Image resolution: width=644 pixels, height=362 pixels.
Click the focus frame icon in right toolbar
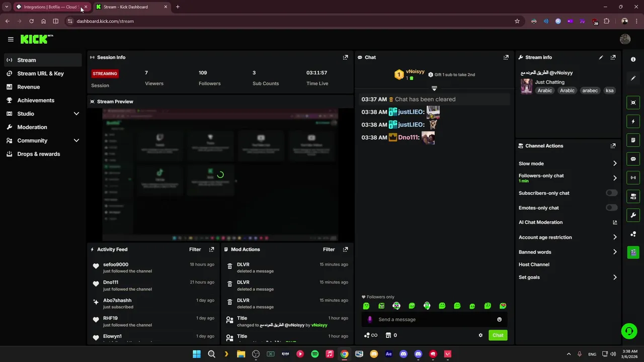pos(633,103)
